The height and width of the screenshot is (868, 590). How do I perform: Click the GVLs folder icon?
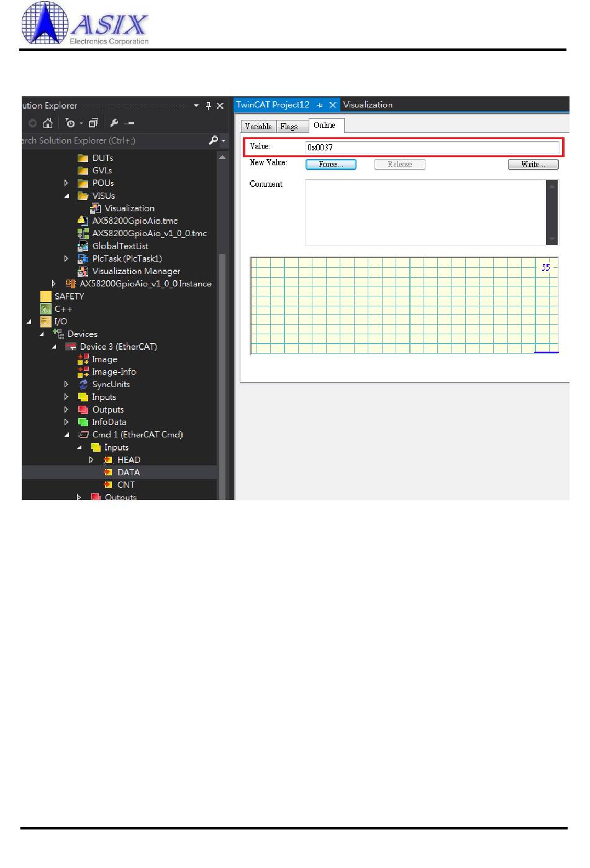[x=83, y=170]
